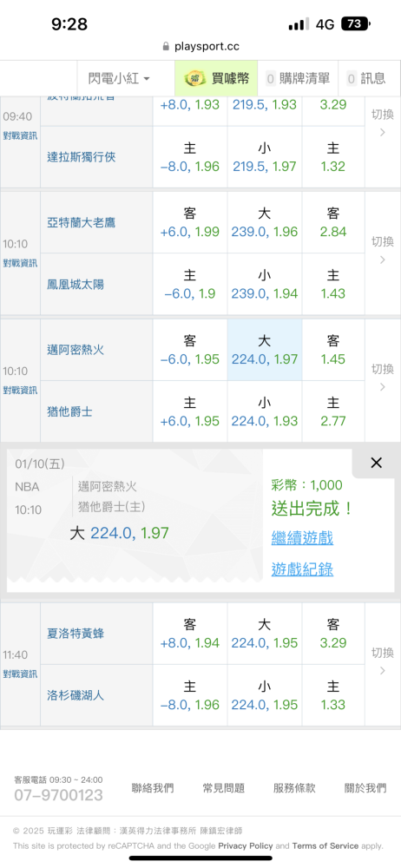Click the gold coin icon beside 買噱幣
Viewport: 401px width, 868px height.
coord(195,79)
